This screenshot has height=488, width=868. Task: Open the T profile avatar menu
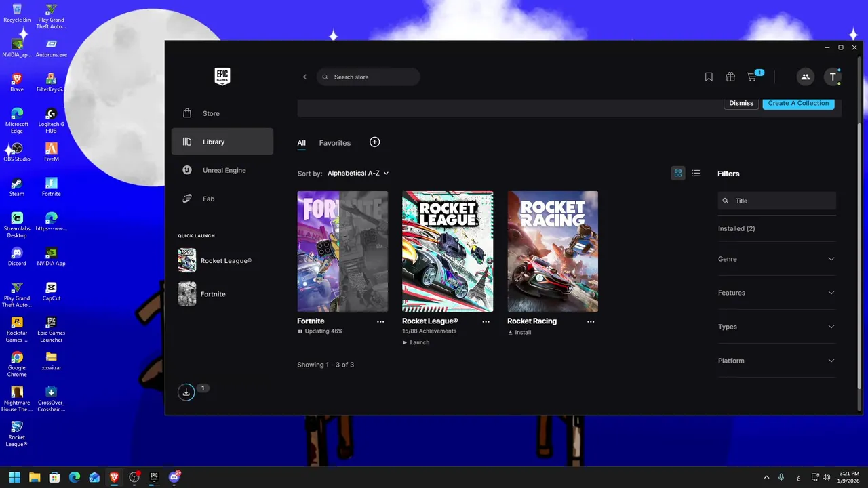tap(833, 77)
